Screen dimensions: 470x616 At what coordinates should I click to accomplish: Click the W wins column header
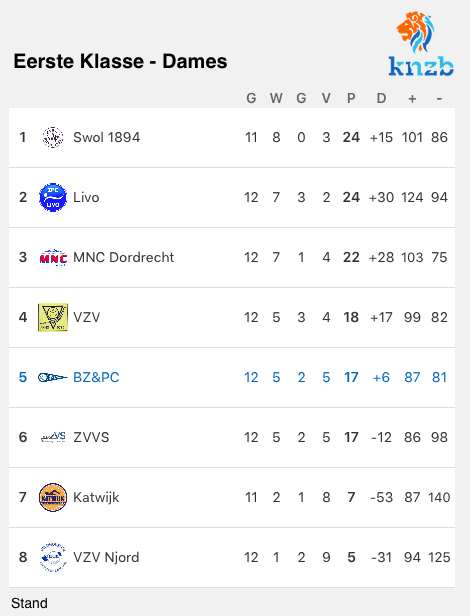(x=276, y=98)
